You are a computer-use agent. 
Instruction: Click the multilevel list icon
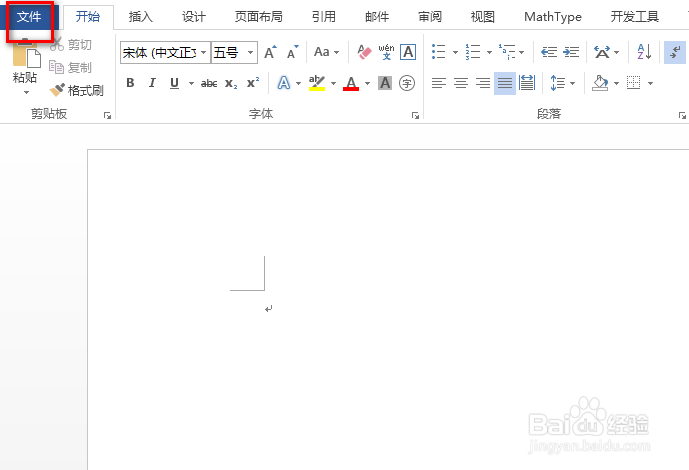[x=507, y=52]
